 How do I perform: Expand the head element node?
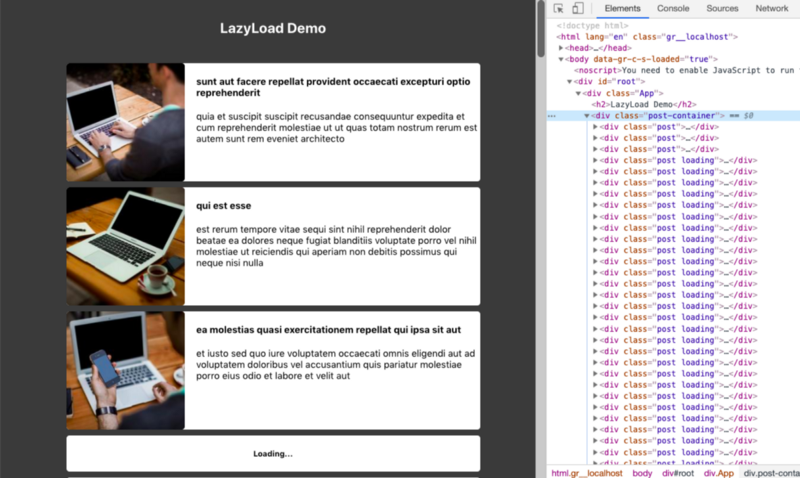[x=562, y=48]
